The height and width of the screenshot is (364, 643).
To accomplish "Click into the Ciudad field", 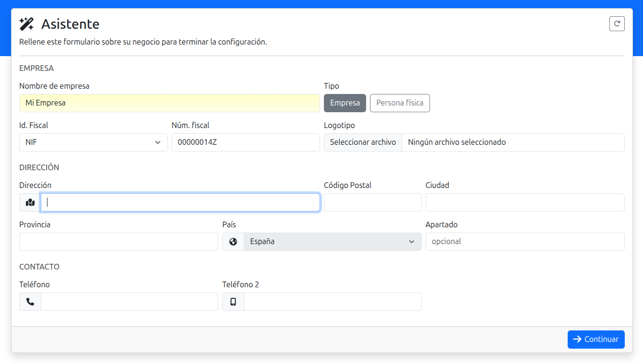I will click(x=524, y=202).
